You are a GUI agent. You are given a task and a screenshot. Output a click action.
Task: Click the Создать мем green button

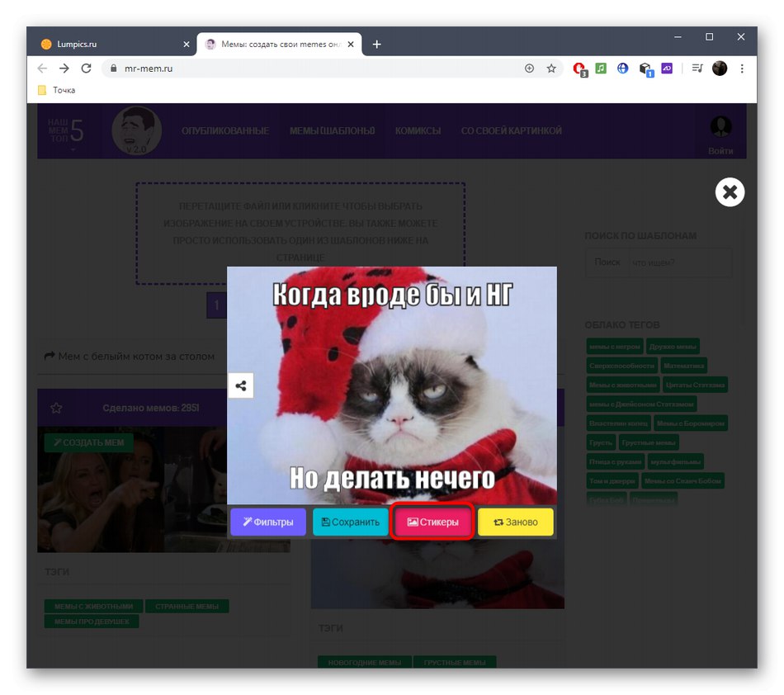click(88, 442)
